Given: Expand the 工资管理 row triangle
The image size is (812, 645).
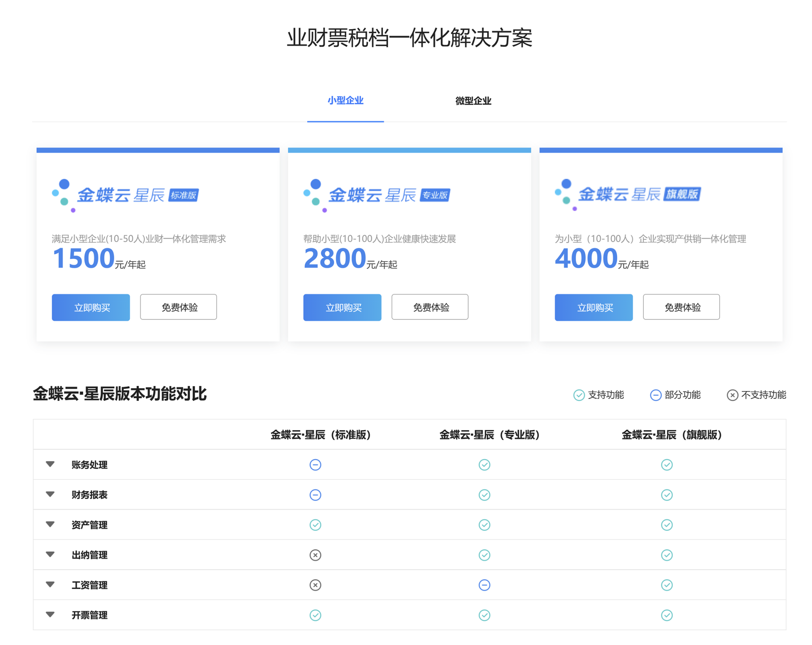Looking at the screenshot, I should pyautogui.click(x=50, y=585).
